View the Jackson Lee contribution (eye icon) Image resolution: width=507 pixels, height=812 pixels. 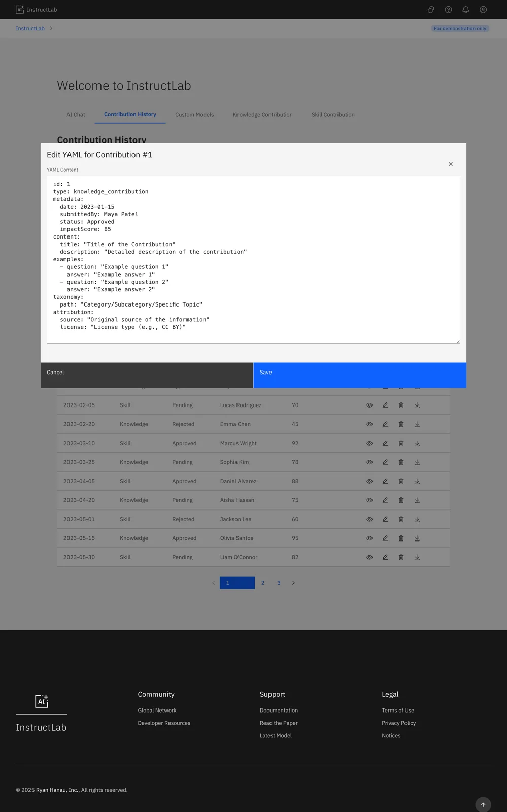click(x=369, y=520)
